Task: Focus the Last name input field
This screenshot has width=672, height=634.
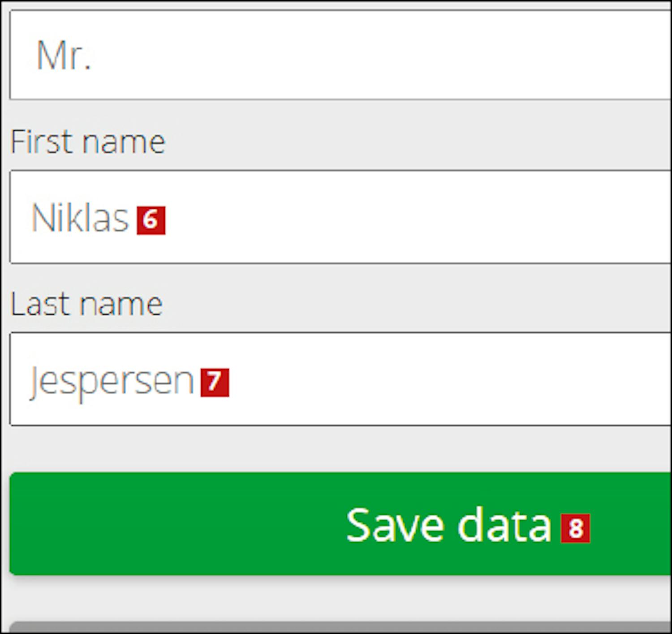Action: [340, 380]
